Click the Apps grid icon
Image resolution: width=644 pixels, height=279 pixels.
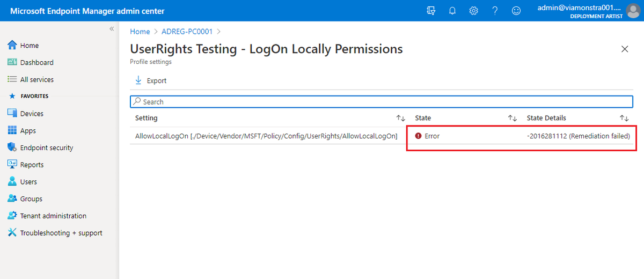[12, 130]
